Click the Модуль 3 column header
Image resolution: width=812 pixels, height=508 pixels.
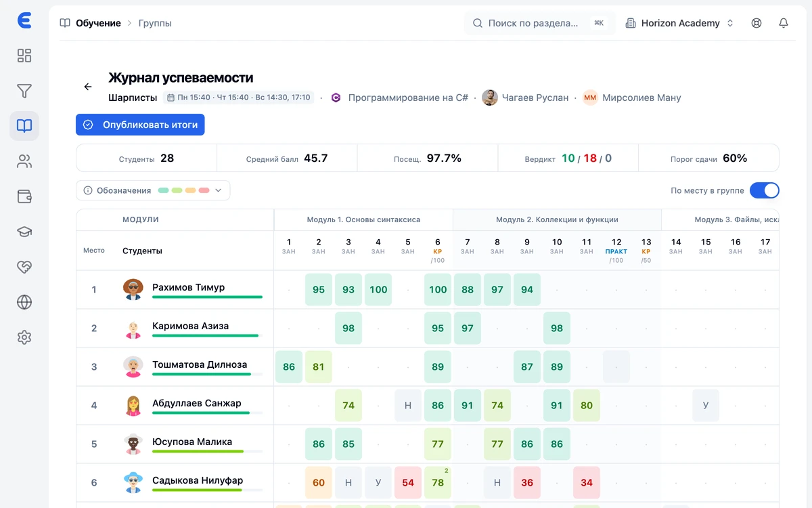(721, 219)
